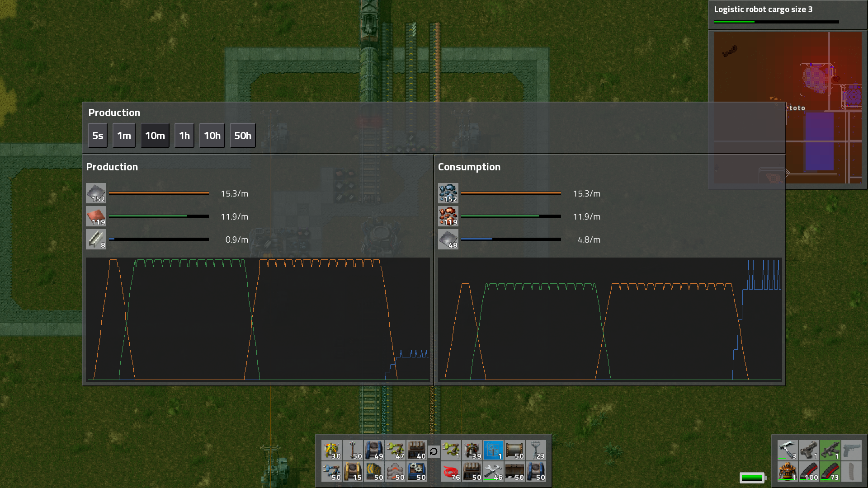Screen dimensions: 868x488
Task: Select the chest stack of 40
Action: coord(416,450)
